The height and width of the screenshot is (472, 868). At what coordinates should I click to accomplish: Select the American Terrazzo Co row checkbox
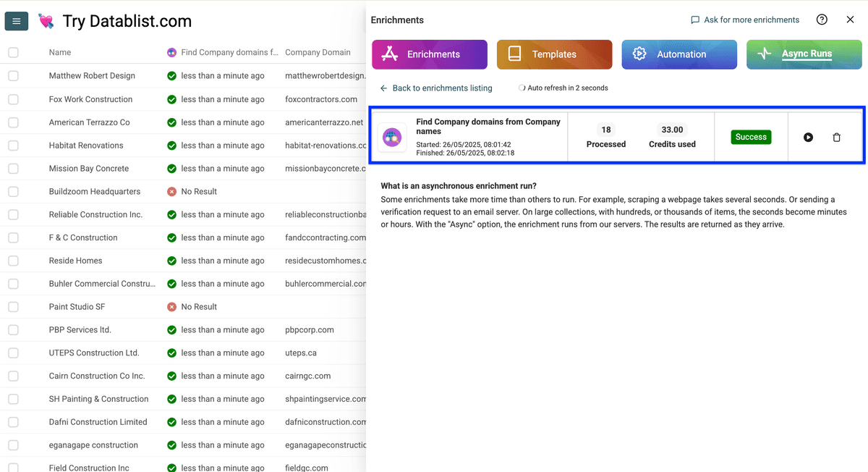(x=13, y=122)
